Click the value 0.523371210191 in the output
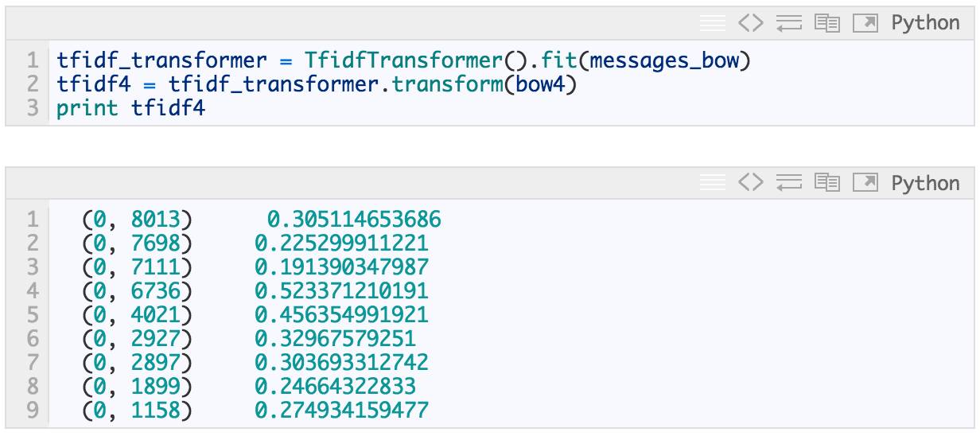 [x=341, y=291]
